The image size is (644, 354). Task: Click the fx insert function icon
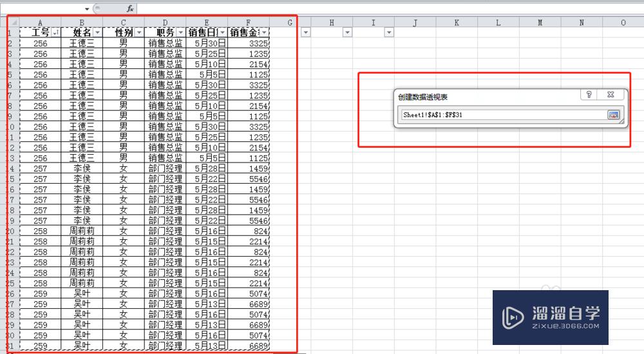click(130, 8)
